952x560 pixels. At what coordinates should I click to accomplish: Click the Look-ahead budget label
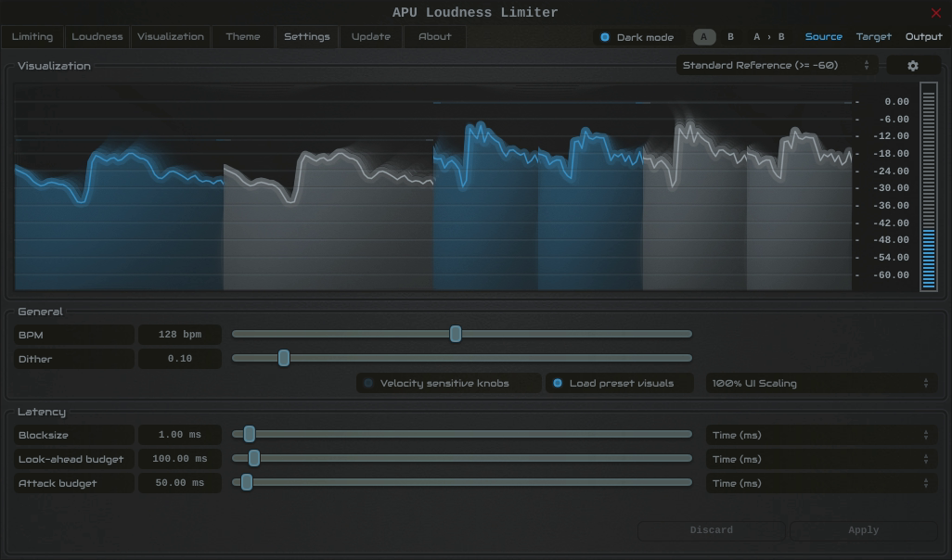coord(74,459)
